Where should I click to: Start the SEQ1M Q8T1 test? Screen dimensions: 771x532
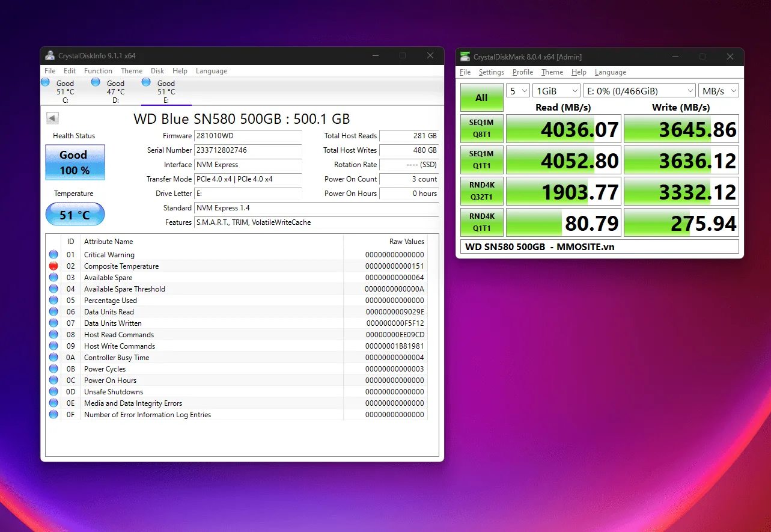click(481, 129)
